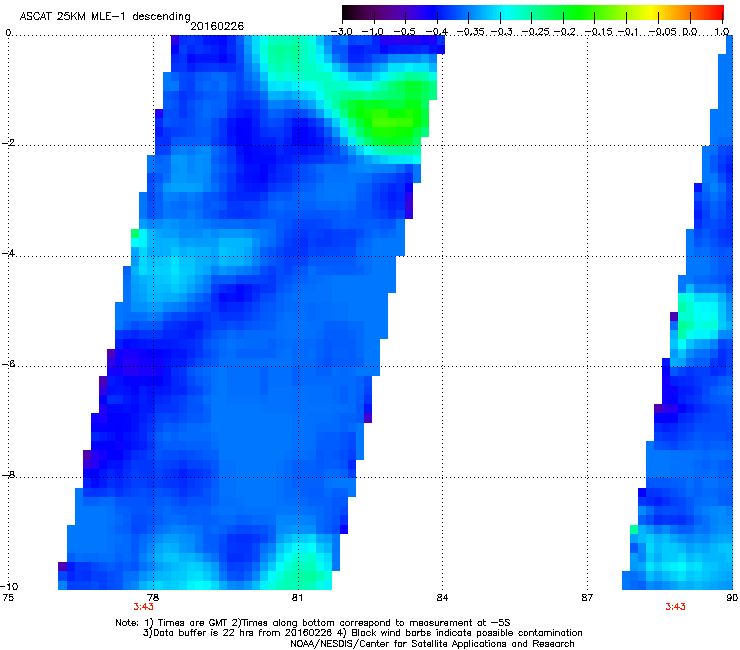Click the latitude axis label -10

(x=9, y=586)
